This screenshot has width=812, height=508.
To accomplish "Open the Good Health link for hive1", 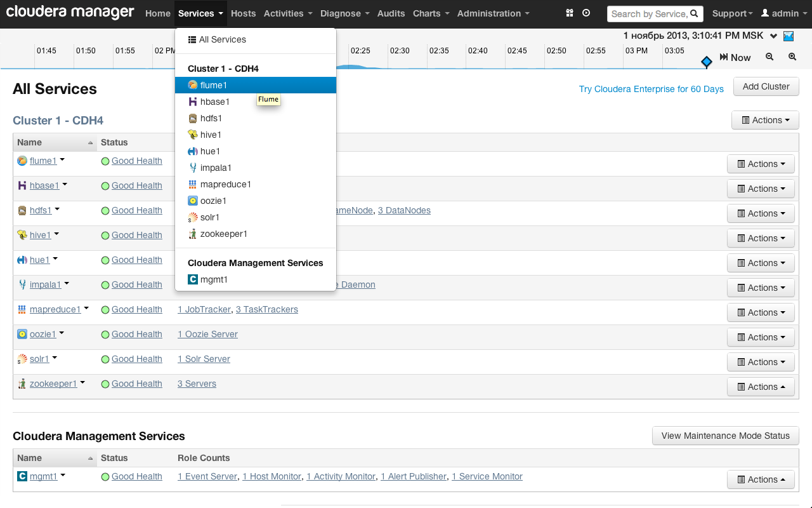I will 137,235.
